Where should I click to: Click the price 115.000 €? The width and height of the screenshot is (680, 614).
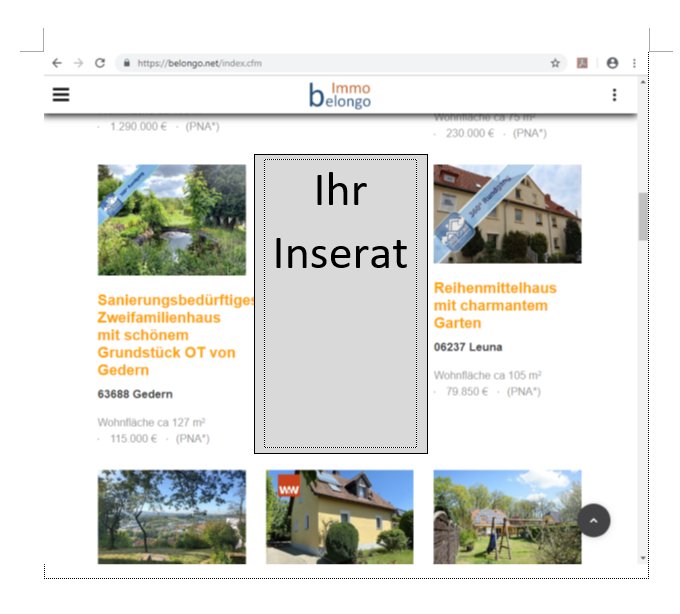(x=134, y=439)
